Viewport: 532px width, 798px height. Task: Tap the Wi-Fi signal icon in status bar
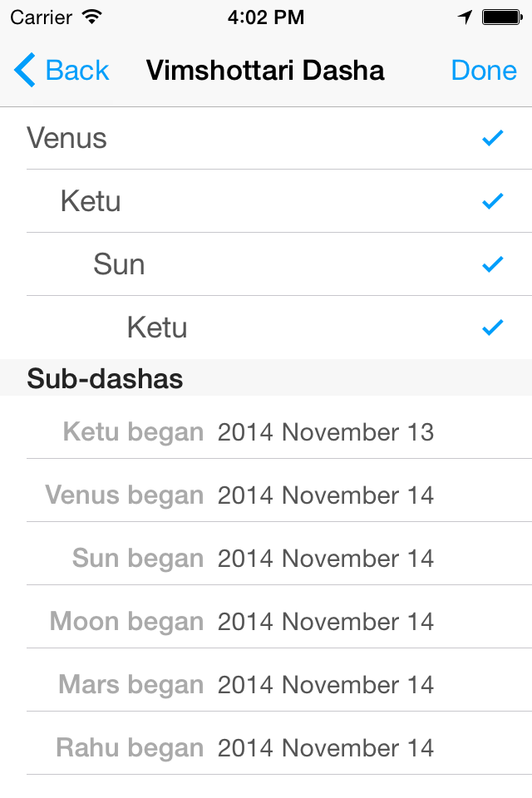click(92, 17)
